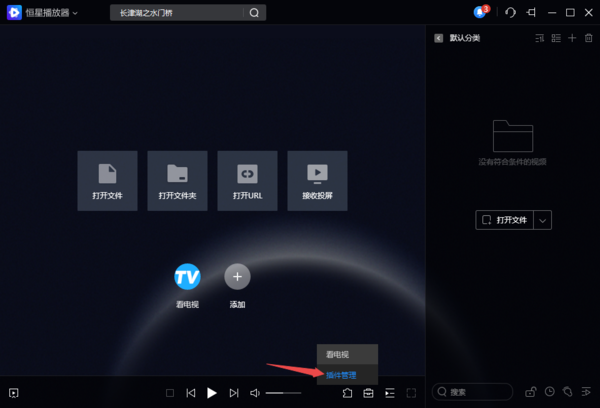Open play order mode icon at bottom right

(586, 392)
